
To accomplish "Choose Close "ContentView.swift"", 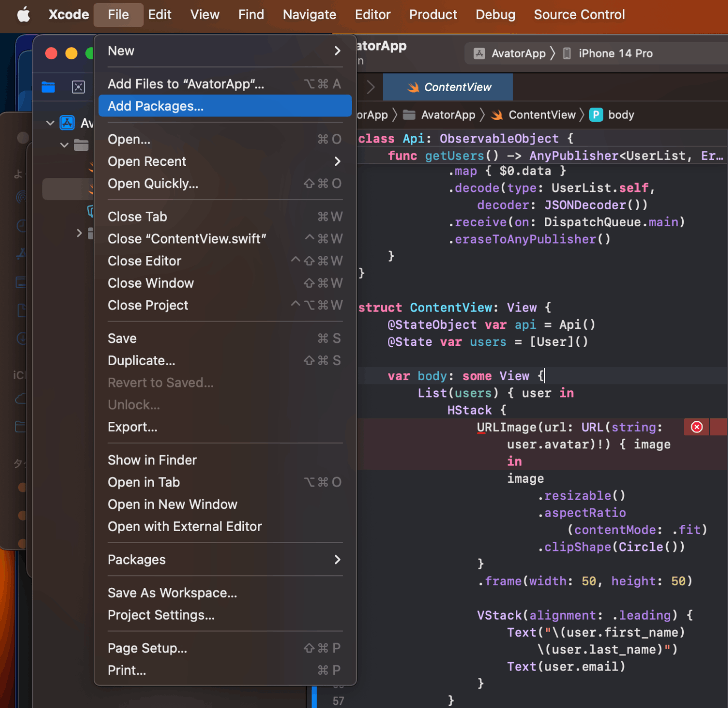I will click(225, 239).
